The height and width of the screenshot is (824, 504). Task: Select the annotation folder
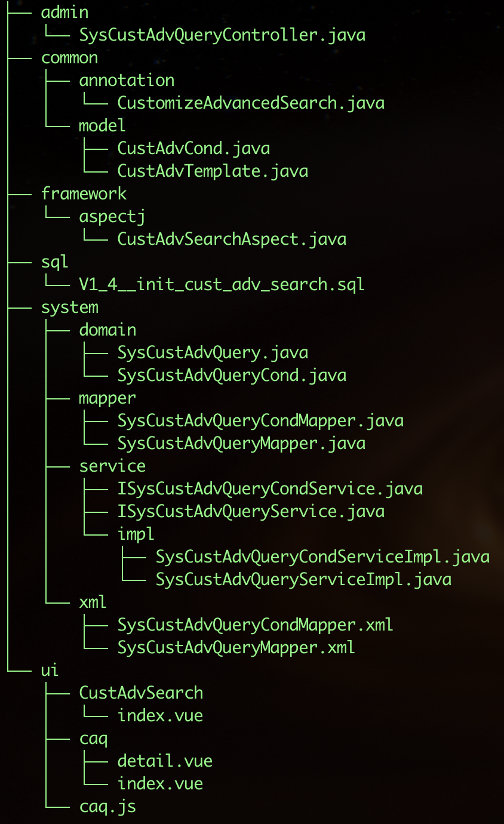127,81
